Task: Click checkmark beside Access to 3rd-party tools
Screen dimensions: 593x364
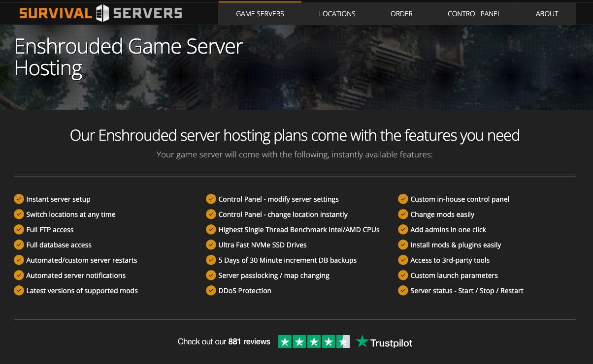Action: tap(403, 260)
